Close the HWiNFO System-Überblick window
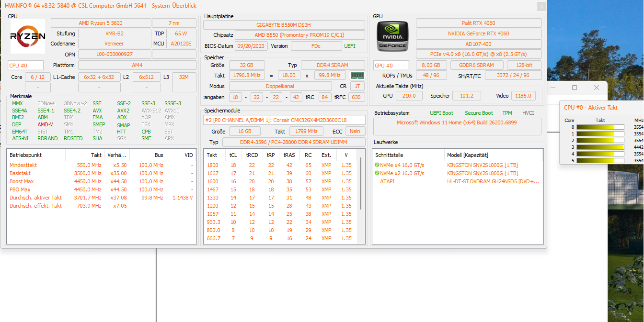The width and height of the screenshot is (644, 322). [541, 6]
